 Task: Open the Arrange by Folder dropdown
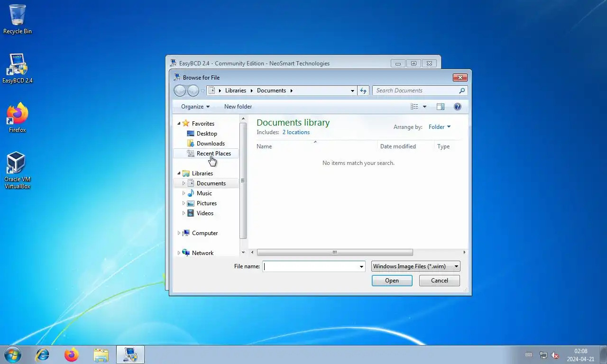[440, 127]
